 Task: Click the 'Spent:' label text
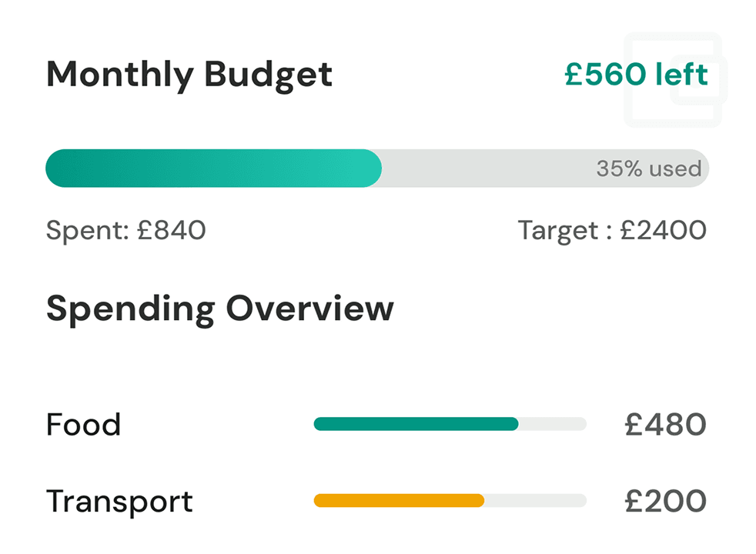tap(87, 230)
